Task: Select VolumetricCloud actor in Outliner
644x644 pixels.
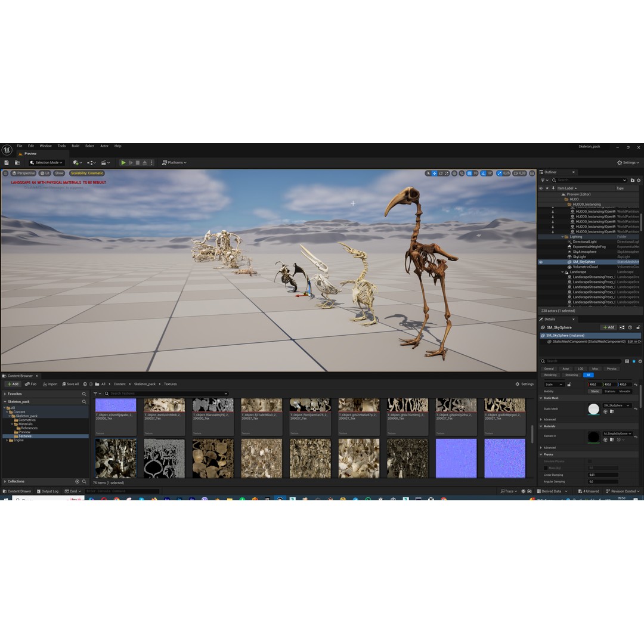Action: [x=586, y=267]
